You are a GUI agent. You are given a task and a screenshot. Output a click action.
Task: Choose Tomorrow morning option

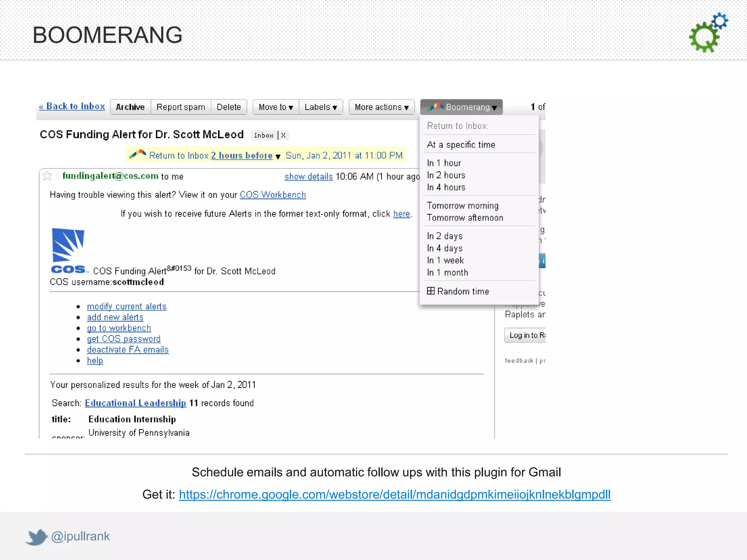coord(462,206)
